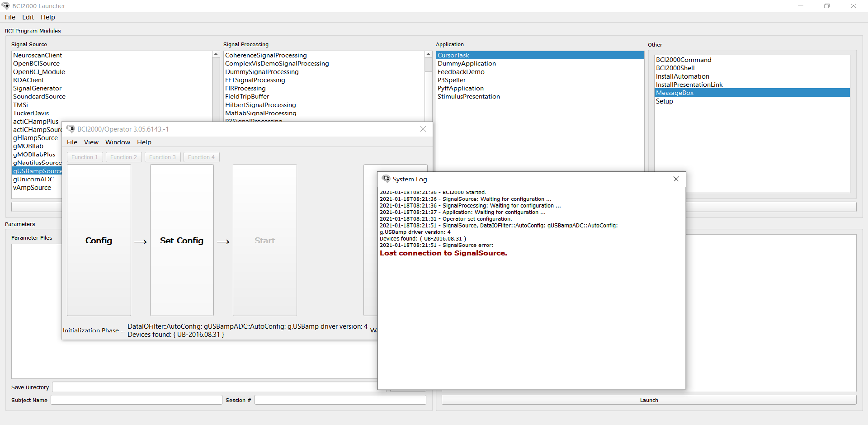
Task: Close the BCI2000/Operator window
Action: 423,129
